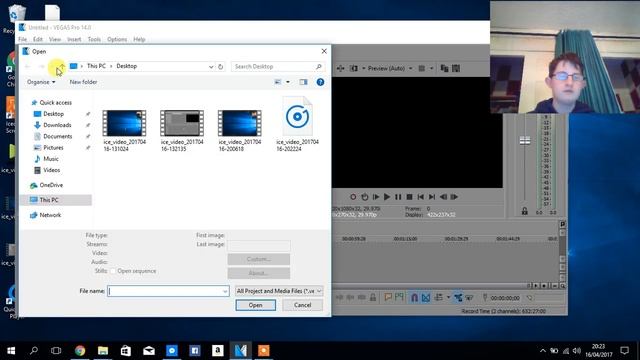Click the orange insert marker icon
This screenshot has height=360, width=640.
(x=388, y=298)
